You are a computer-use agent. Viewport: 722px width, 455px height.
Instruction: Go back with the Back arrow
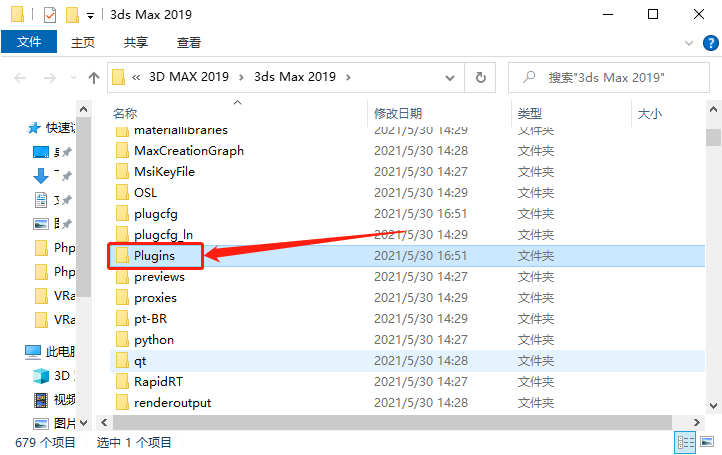(x=20, y=78)
